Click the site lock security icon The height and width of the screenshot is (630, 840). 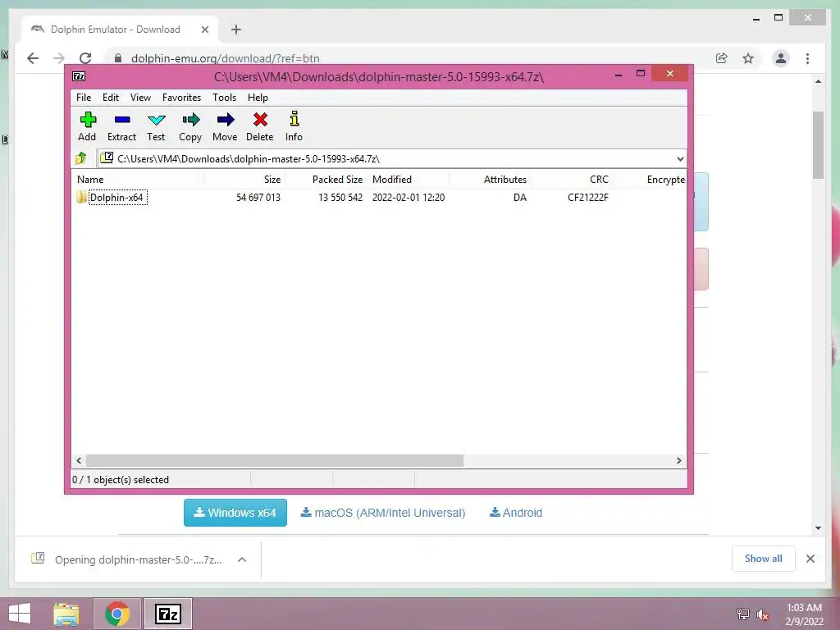point(118,58)
